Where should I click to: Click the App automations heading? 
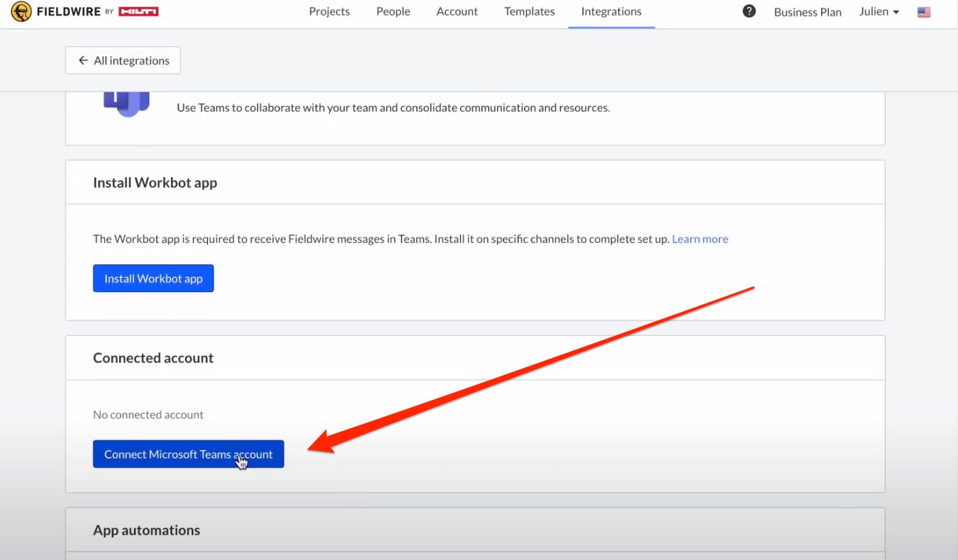pos(147,530)
